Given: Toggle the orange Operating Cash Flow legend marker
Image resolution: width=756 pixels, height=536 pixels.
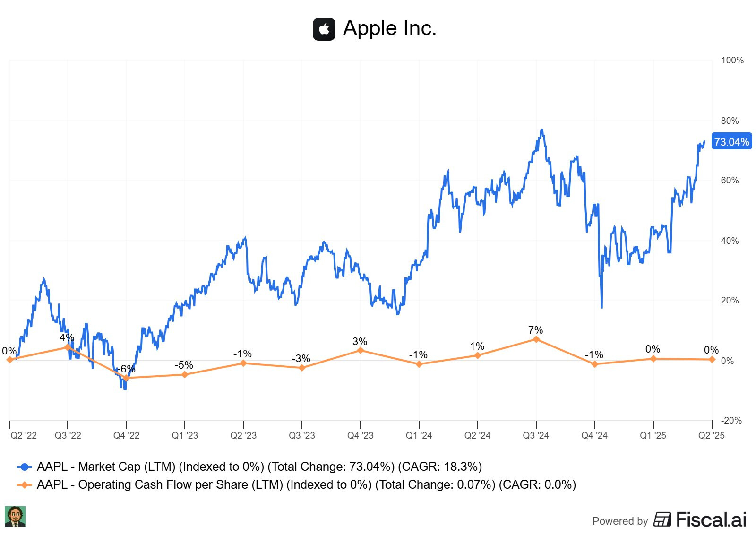Looking at the screenshot, I should [24, 485].
